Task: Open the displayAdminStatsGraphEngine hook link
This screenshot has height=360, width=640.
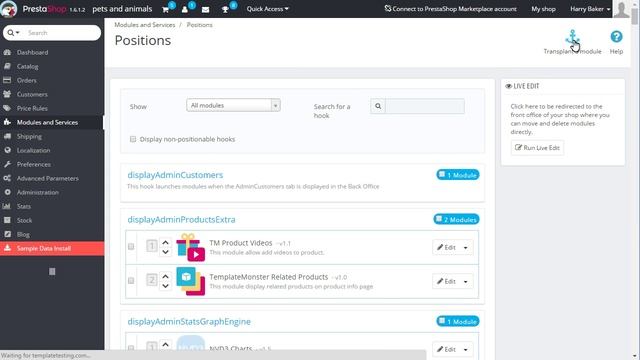Action: [189, 322]
